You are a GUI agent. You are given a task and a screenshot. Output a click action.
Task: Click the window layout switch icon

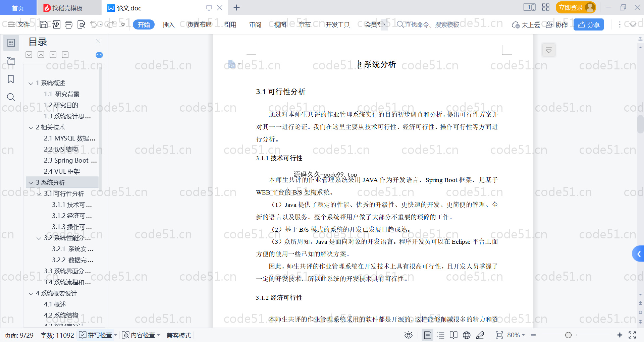(530, 7)
